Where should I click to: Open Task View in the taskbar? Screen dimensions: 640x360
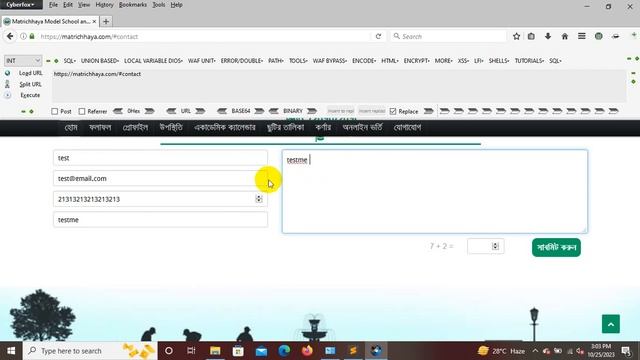pos(191,351)
